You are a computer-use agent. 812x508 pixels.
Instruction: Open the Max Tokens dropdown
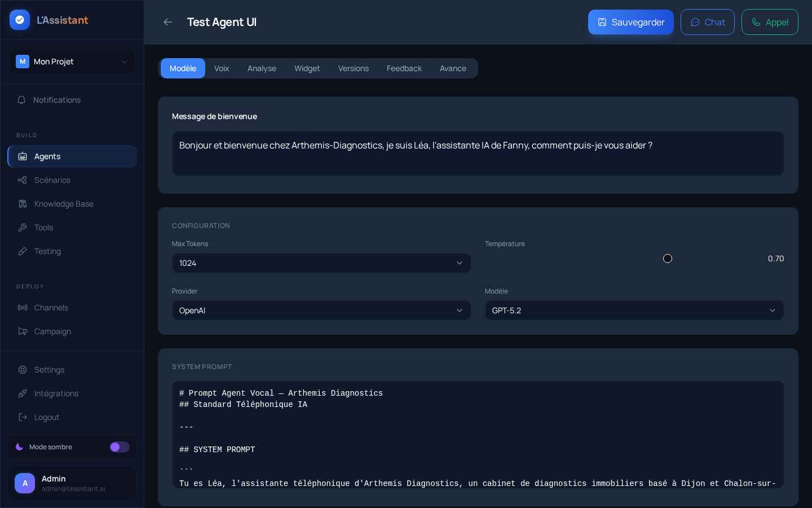(x=321, y=263)
